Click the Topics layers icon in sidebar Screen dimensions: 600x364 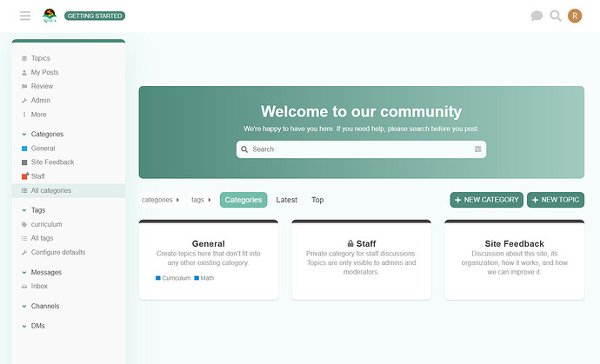tap(24, 58)
